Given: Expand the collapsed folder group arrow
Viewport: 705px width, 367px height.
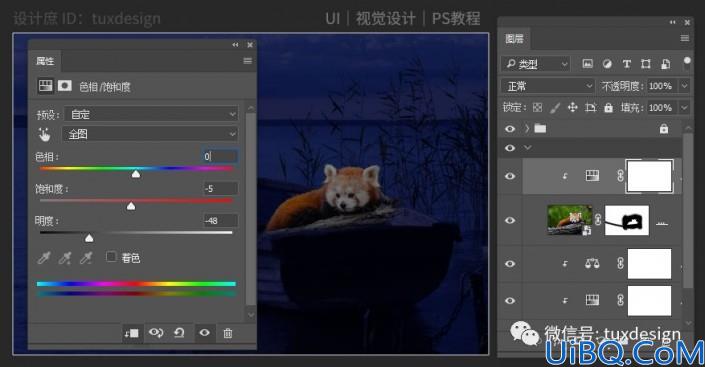Looking at the screenshot, I should tap(527, 129).
